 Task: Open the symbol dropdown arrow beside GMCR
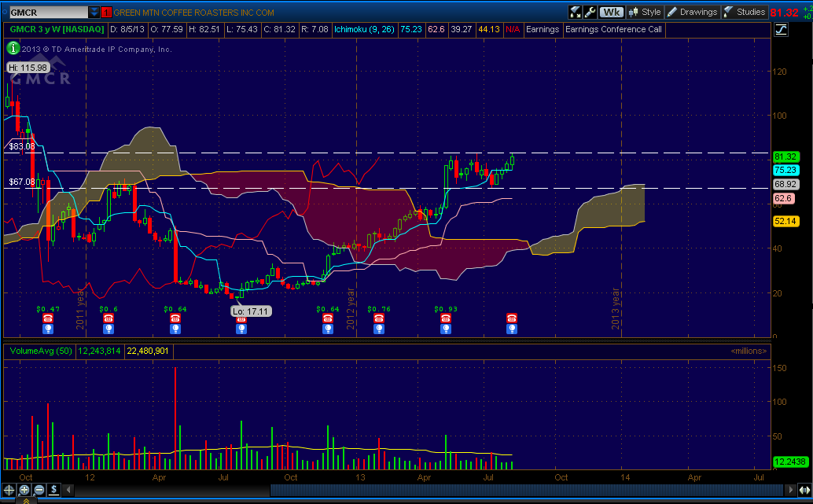coord(94,12)
